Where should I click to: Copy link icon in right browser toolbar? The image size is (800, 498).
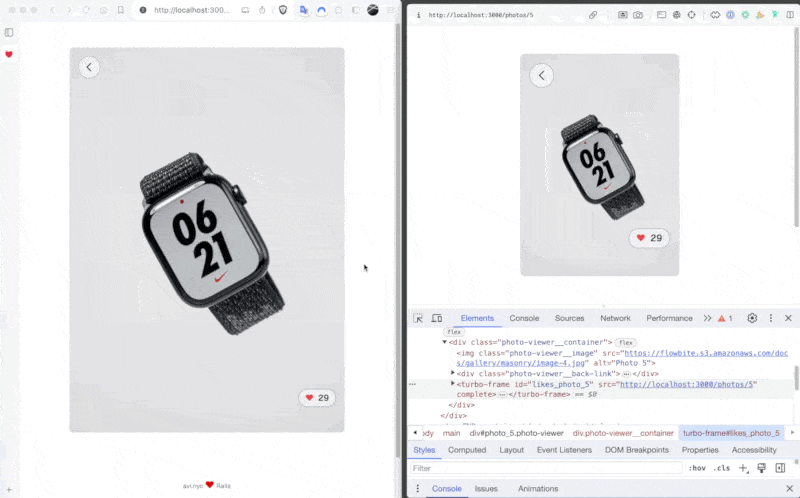pyautogui.click(x=593, y=15)
